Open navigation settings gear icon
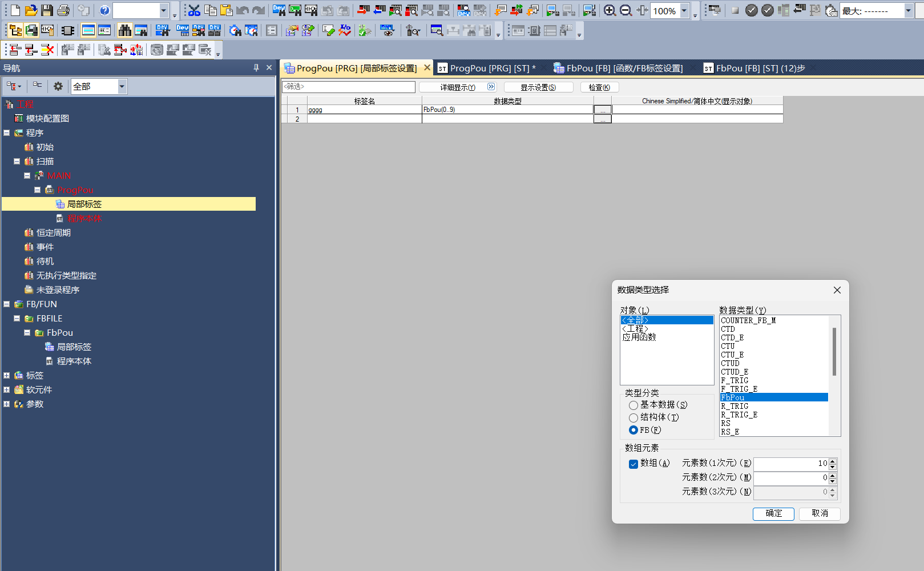Screen dimensions: 924x571 [x=58, y=86]
